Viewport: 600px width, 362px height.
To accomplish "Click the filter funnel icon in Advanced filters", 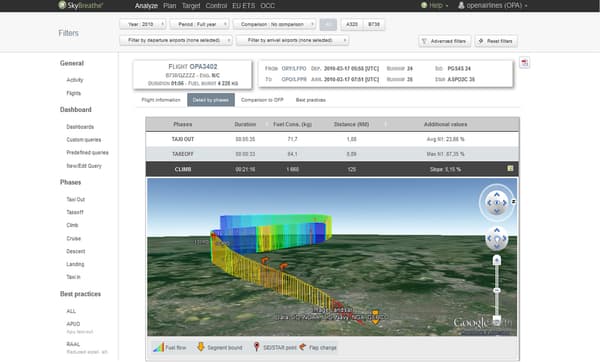I will (x=424, y=41).
